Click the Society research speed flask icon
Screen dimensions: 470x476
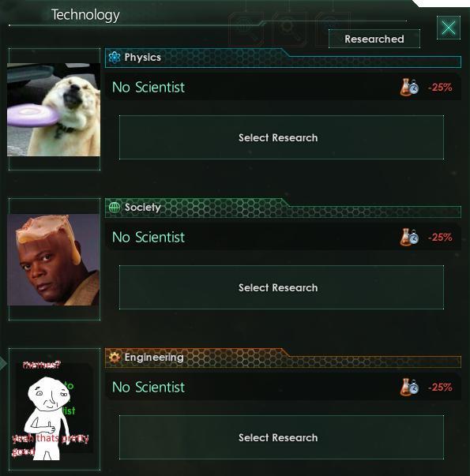pos(409,237)
